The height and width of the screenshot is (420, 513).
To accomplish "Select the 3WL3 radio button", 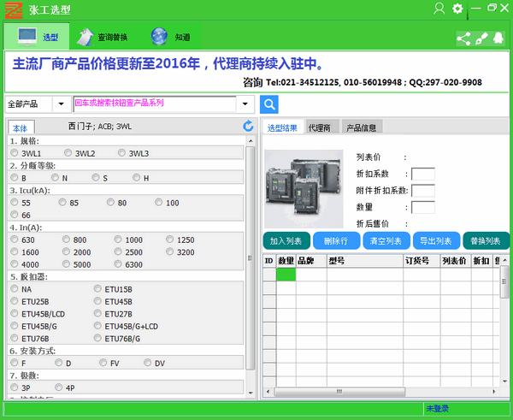I will pyautogui.click(x=121, y=153).
